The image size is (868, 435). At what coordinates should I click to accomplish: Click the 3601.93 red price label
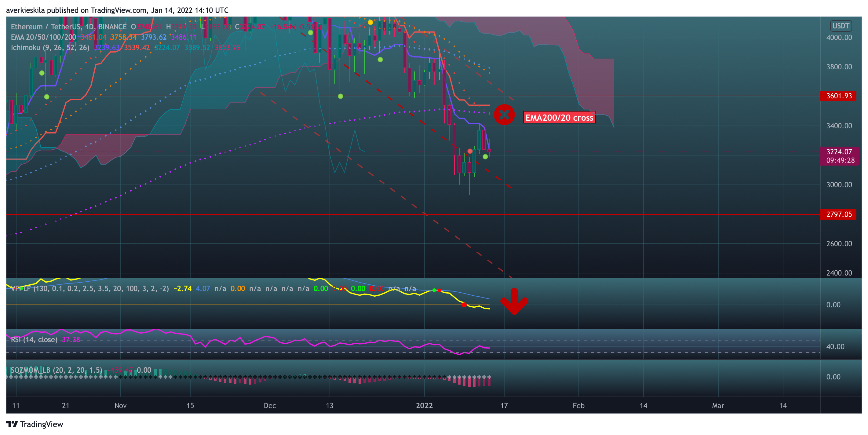coord(838,96)
